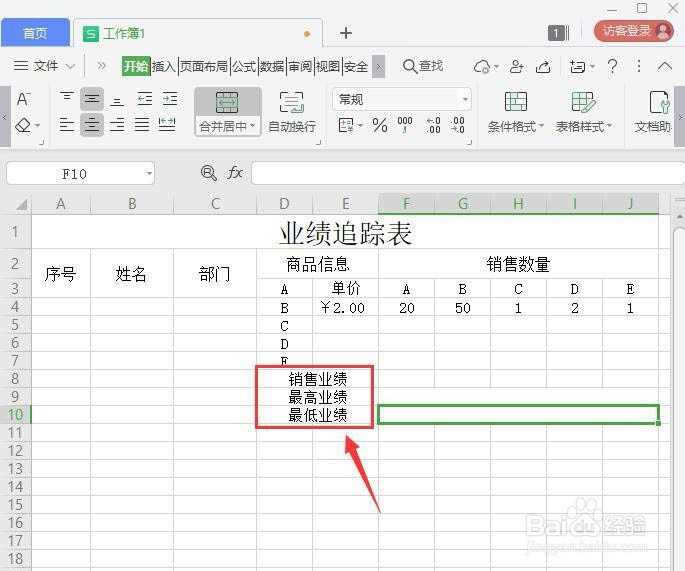The width and height of the screenshot is (685, 571).
Task: Collapse the ribbon with caret
Action: coord(664,66)
